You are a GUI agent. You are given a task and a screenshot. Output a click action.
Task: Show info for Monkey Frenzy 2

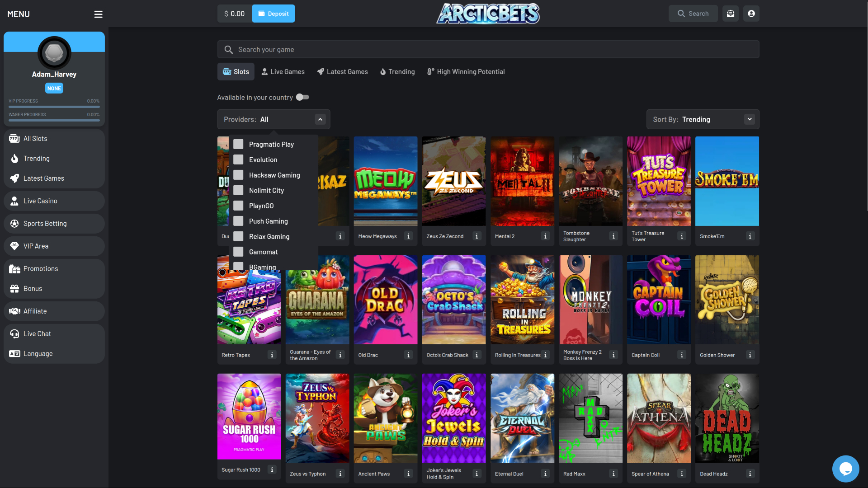[x=613, y=355]
